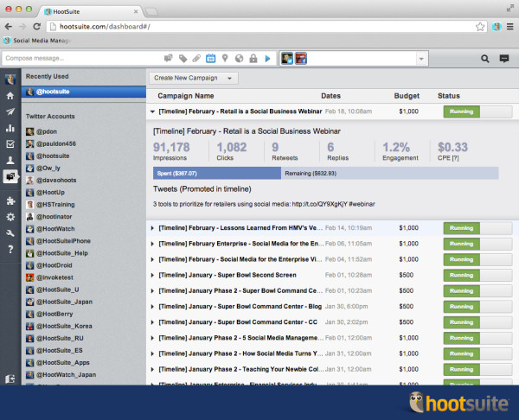Click the shrink links icon in compose bar

click(168, 59)
